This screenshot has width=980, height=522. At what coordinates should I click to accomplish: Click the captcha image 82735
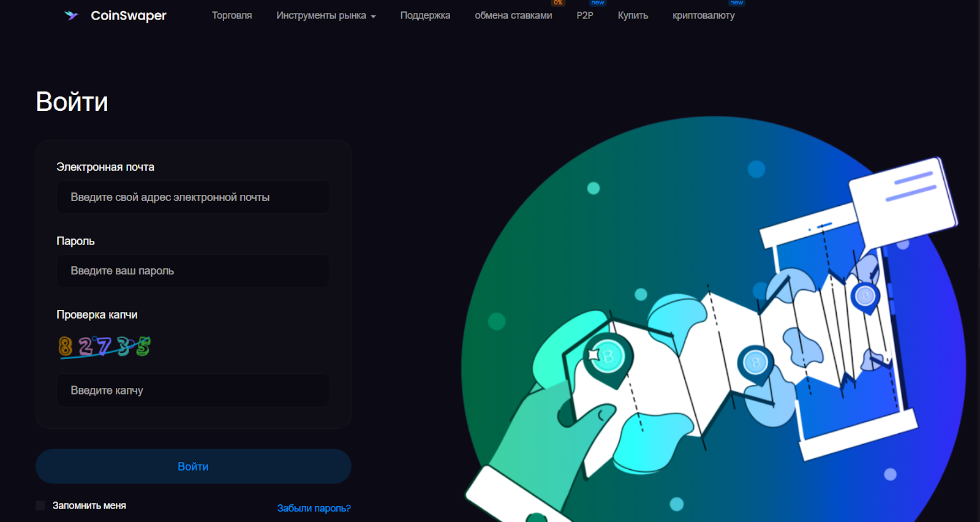[x=105, y=347]
